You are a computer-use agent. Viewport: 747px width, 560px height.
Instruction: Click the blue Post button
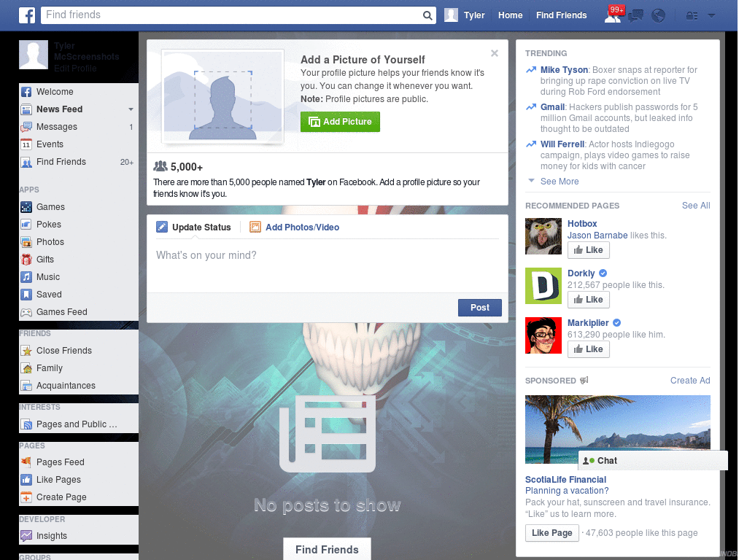tap(480, 308)
